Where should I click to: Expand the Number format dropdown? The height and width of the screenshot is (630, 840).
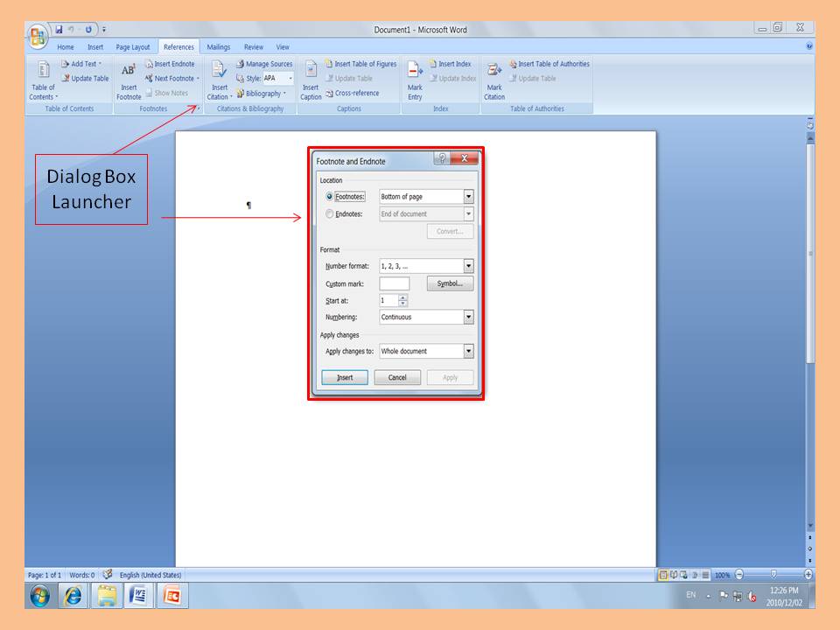(468, 266)
